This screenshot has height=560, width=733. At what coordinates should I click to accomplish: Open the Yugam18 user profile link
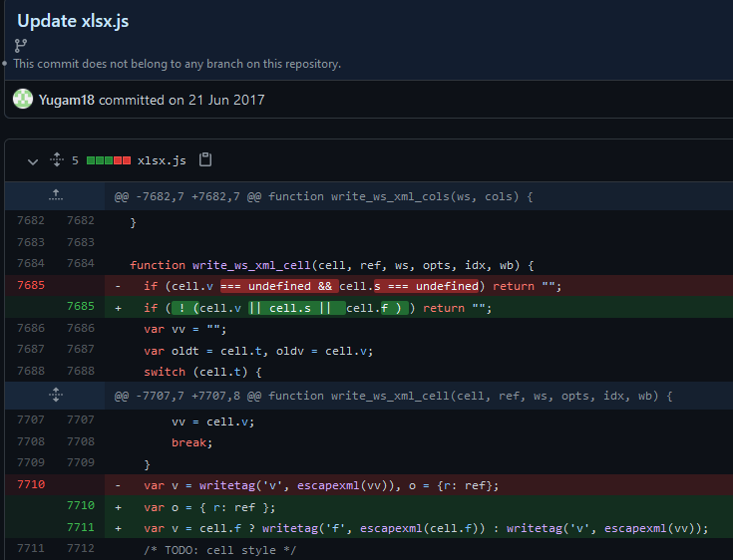(x=67, y=100)
